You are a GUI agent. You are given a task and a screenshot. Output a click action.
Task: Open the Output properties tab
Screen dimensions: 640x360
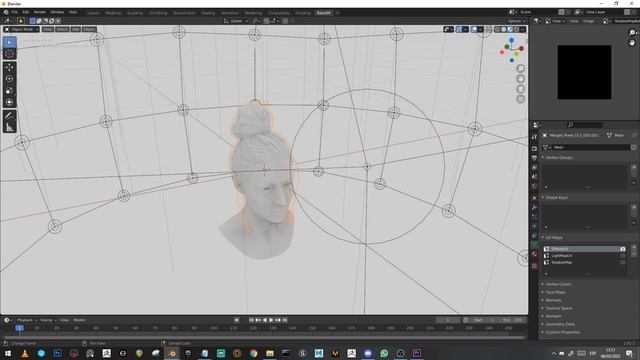(x=534, y=158)
